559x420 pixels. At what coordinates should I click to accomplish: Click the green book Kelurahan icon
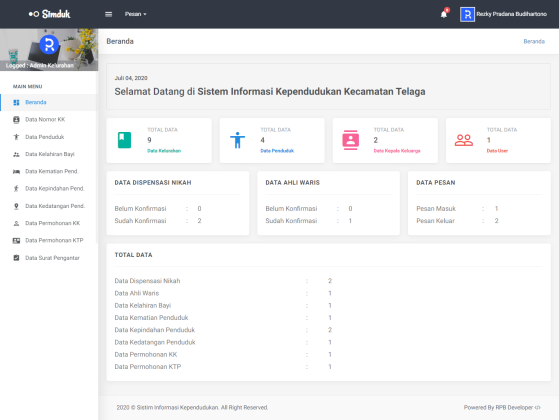coord(124,140)
